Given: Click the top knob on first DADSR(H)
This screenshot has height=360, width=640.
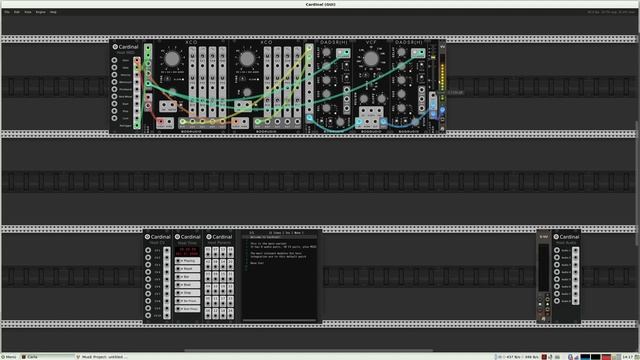Looking at the screenshot, I should coord(326,52).
